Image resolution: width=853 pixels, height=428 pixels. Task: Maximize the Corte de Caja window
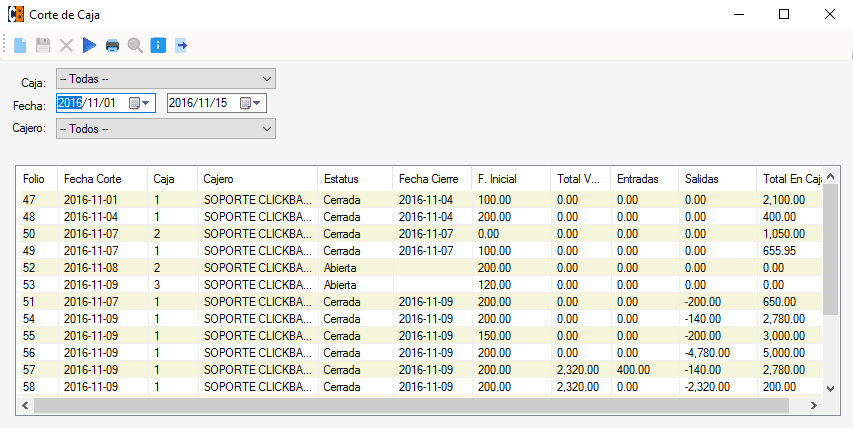[x=784, y=14]
